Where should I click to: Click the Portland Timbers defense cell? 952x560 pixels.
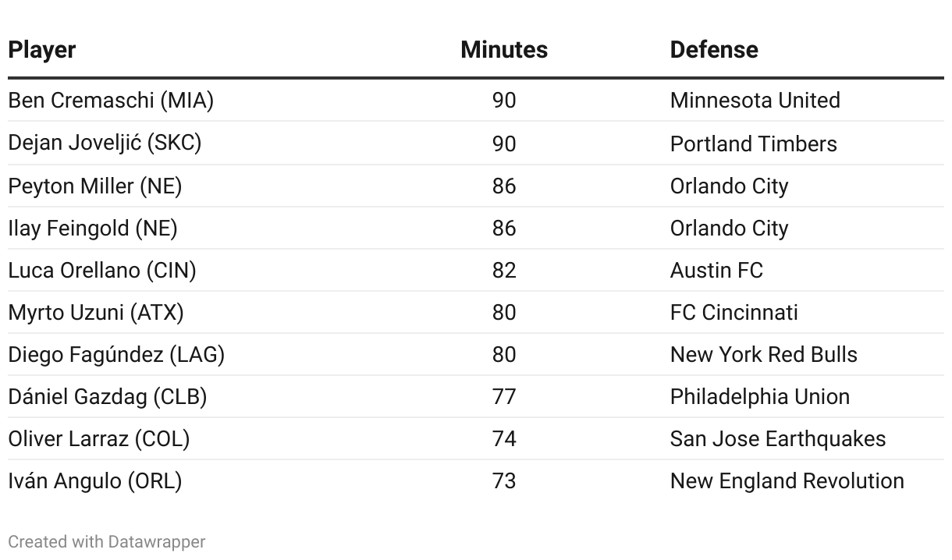753,144
